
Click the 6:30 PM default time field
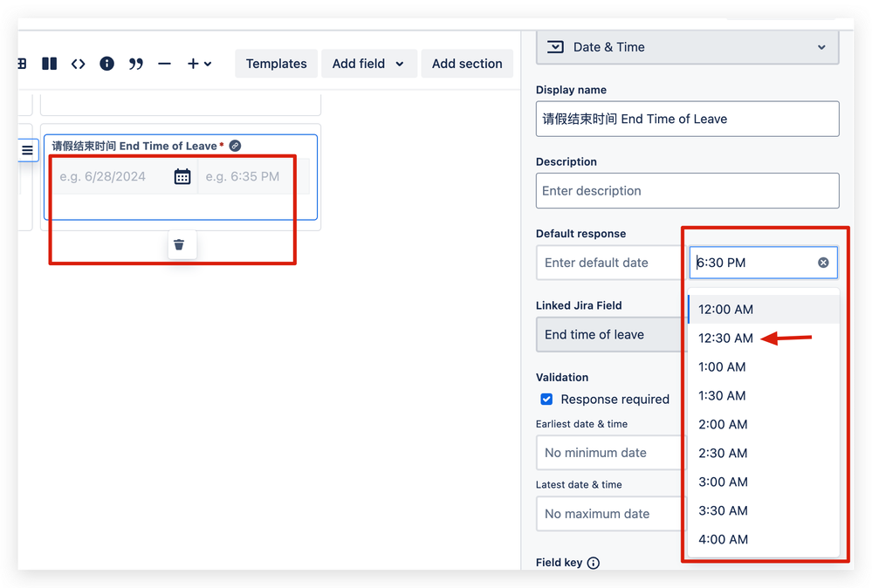click(x=764, y=263)
